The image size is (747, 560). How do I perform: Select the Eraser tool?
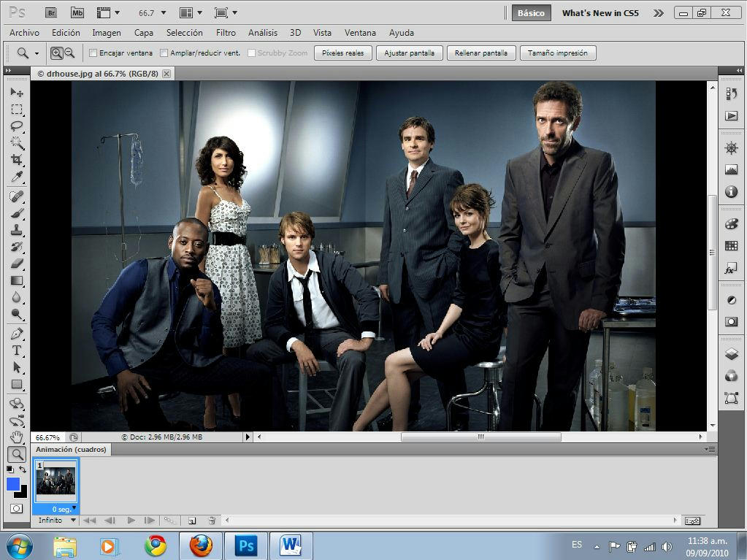click(17, 264)
